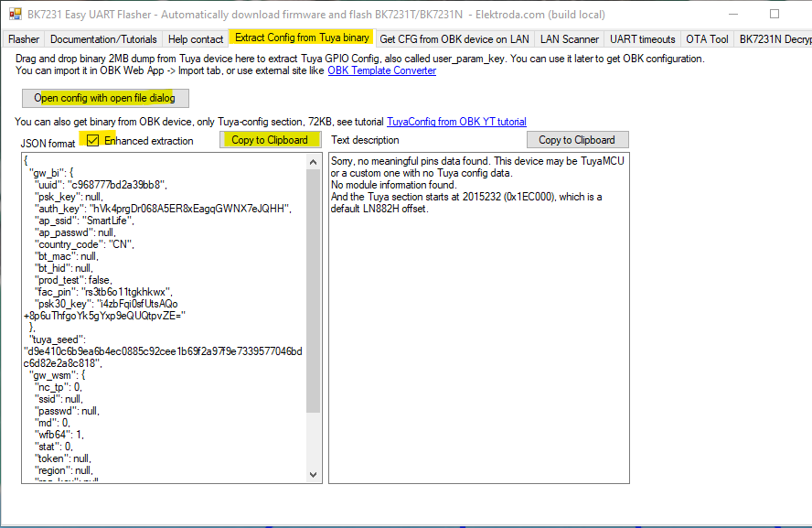Image resolution: width=812 pixels, height=528 pixels.
Task: Click the "region": null line
Action: (x=64, y=471)
